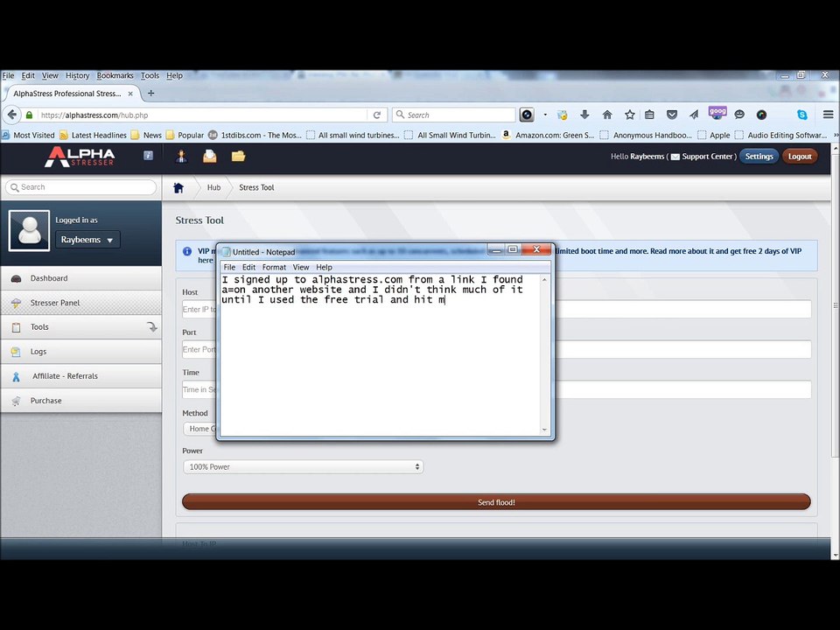Click the padlock site-identity icon
The height and width of the screenshot is (630, 840).
[29, 115]
